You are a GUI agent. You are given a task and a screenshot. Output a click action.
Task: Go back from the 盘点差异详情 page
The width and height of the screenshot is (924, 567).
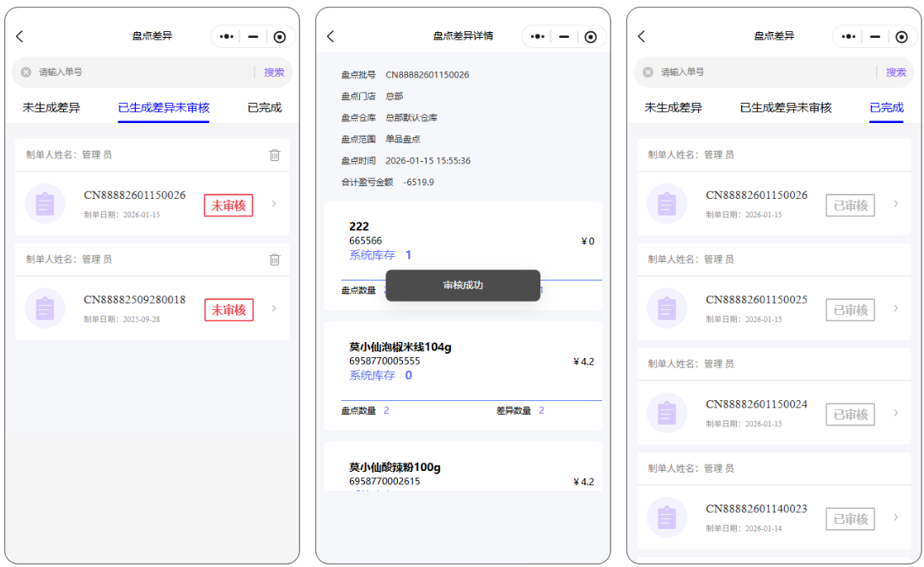(x=330, y=36)
